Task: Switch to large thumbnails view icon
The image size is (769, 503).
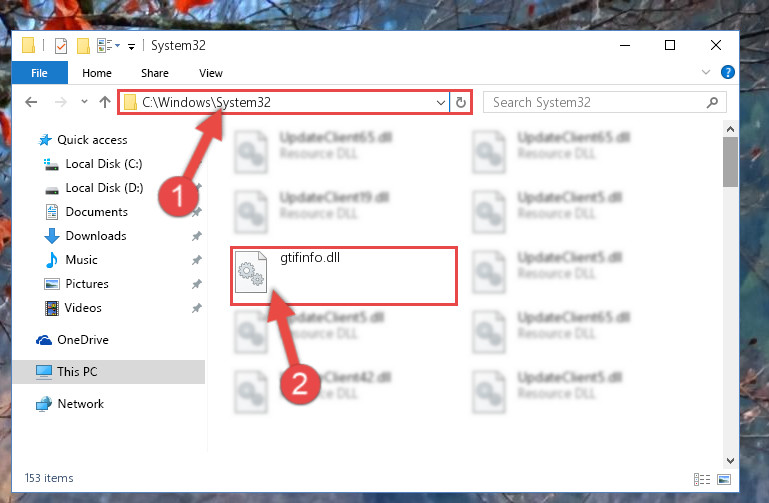Action: [x=724, y=479]
